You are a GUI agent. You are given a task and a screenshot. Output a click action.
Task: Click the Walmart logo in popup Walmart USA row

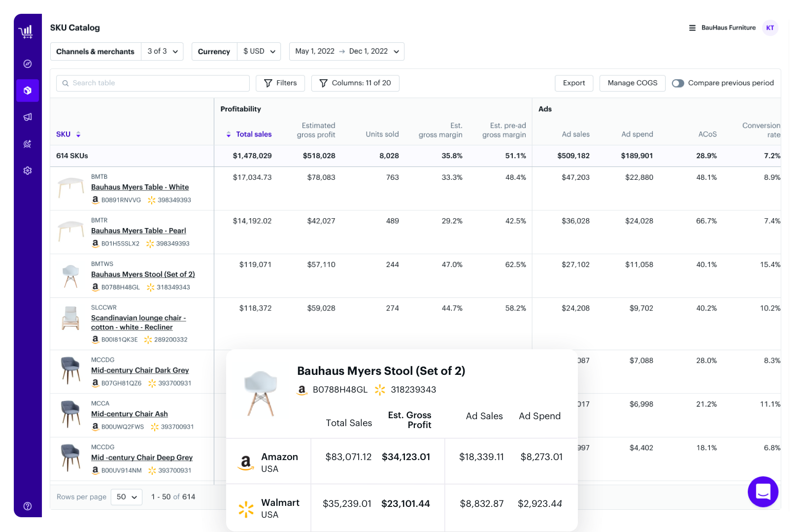pos(246,509)
